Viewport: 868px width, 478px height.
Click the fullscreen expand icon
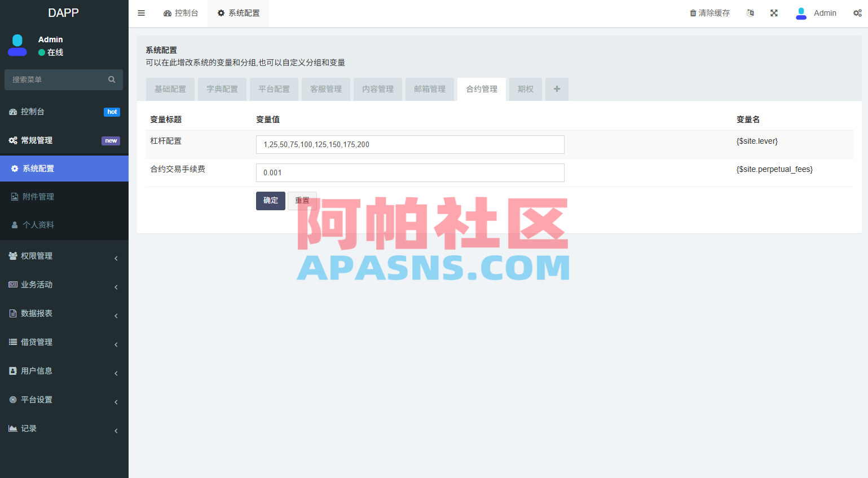(x=774, y=13)
